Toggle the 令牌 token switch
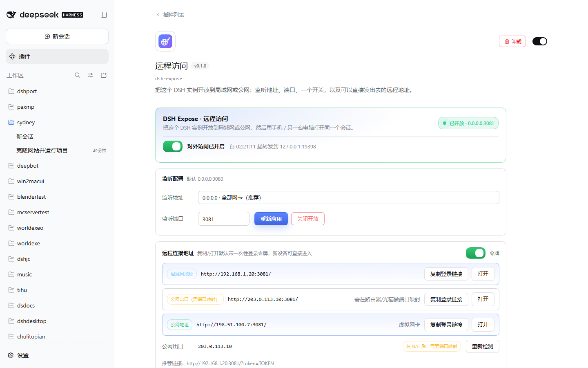Screen dimensions: 588x368 [476, 253]
